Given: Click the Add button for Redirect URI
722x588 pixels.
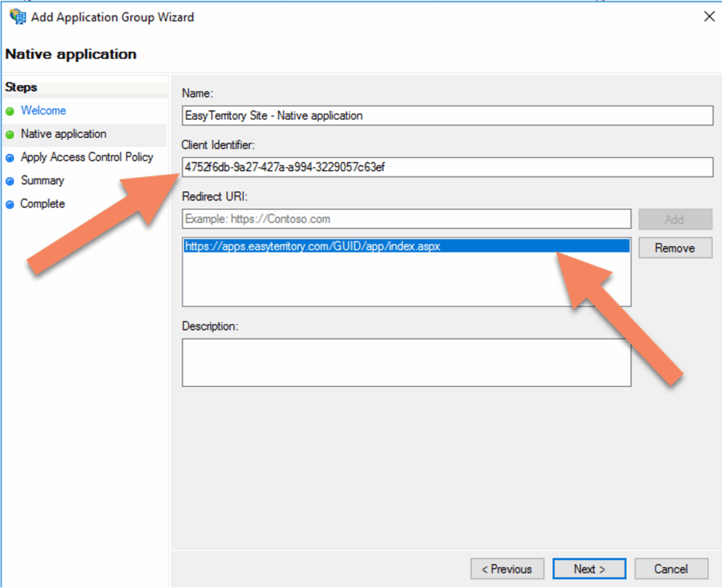Looking at the screenshot, I should tap(675, 219).
